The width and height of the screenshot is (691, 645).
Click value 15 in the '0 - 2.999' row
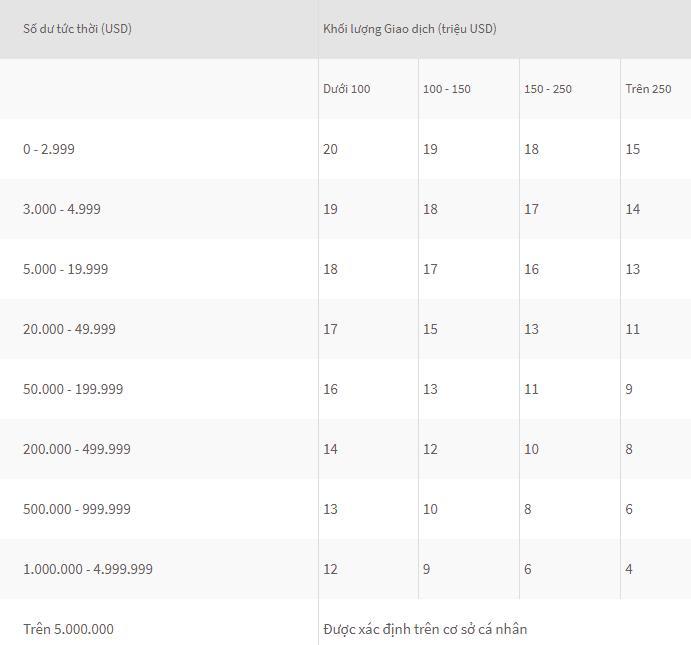632,149
